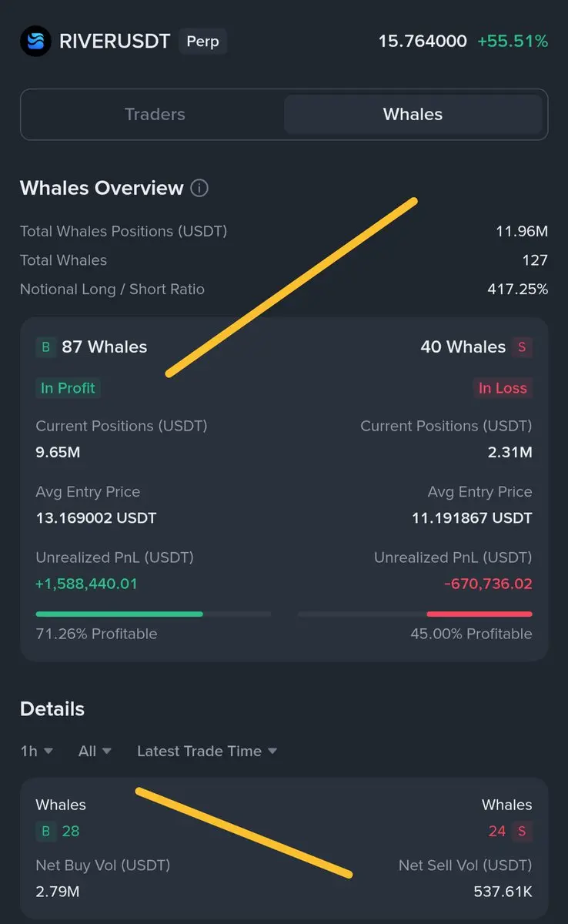Tap the Notional Long / Short Ratio row
Image resolution: width=568 pixels, height=924 pixels.
point(283,290)
